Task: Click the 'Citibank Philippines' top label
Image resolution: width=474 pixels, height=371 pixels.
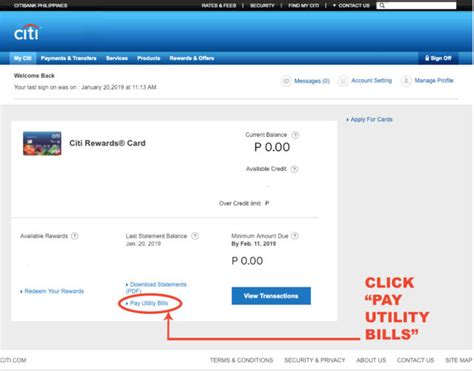Action: coord(40,5)
